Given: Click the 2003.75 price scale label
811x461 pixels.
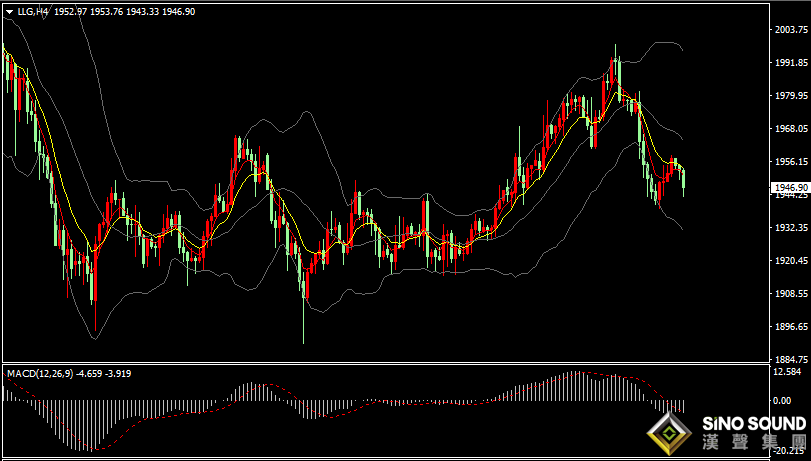Looking at the screenshot, I should coord(792,30).
